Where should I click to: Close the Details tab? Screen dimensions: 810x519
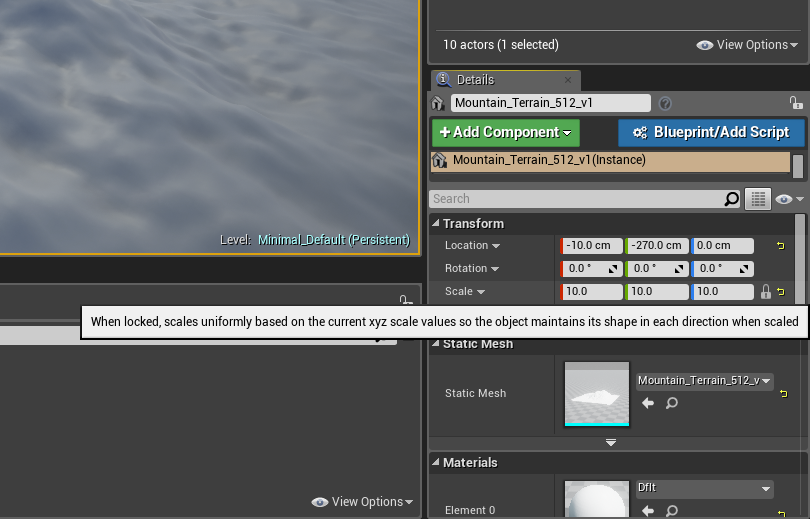[568, 80]
